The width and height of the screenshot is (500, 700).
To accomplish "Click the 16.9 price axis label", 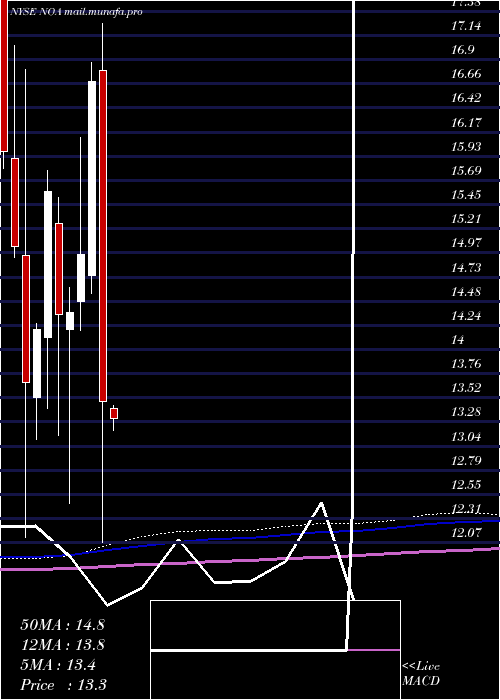I will coord(463,50).
